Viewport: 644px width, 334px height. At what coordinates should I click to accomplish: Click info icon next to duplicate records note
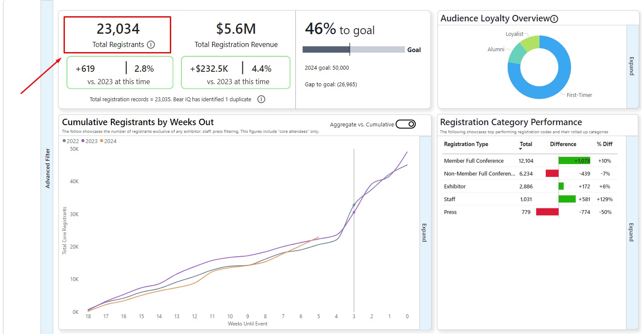coord(261,100)
